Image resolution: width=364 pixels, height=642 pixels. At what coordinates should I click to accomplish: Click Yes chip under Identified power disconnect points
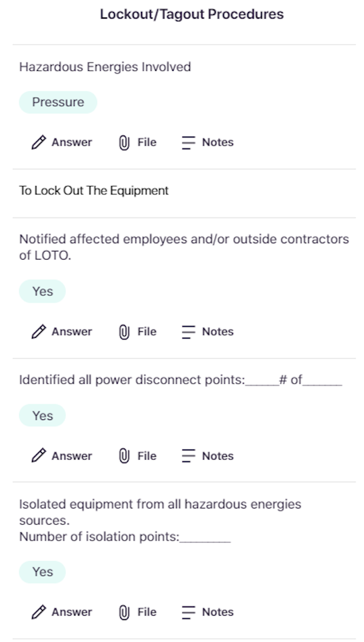click(x=43, y=416)
